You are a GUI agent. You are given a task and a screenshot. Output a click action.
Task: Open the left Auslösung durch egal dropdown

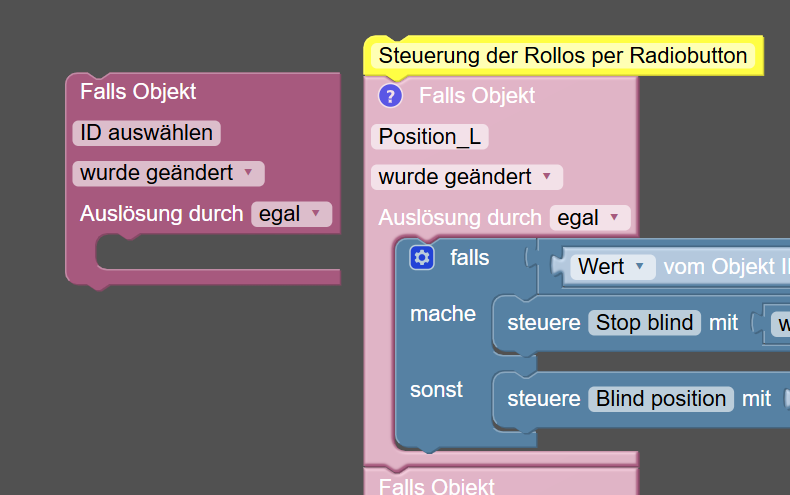tap(290, 214)
